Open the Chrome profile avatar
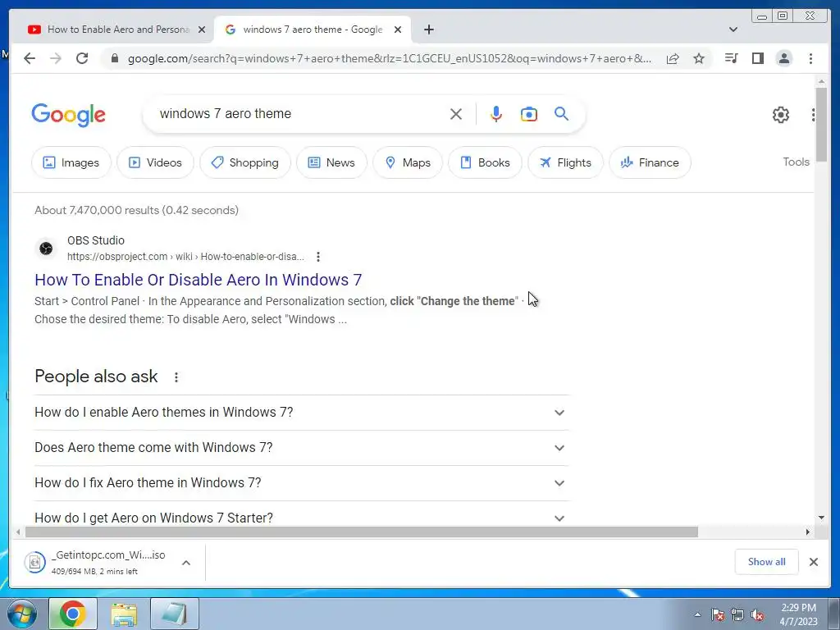Image resolution: width=840 pixels, height=630 pixels. [783, 58]
